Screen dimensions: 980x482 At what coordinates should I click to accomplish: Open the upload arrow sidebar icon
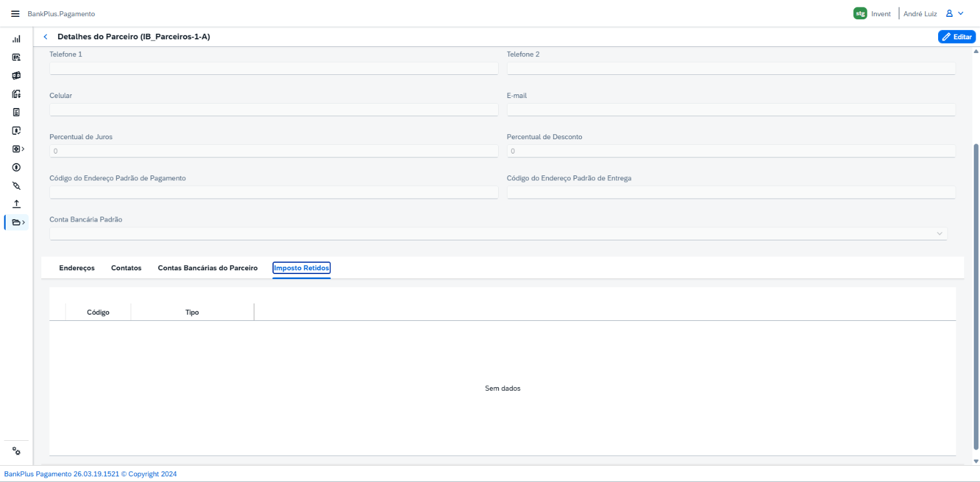(17, 204)
